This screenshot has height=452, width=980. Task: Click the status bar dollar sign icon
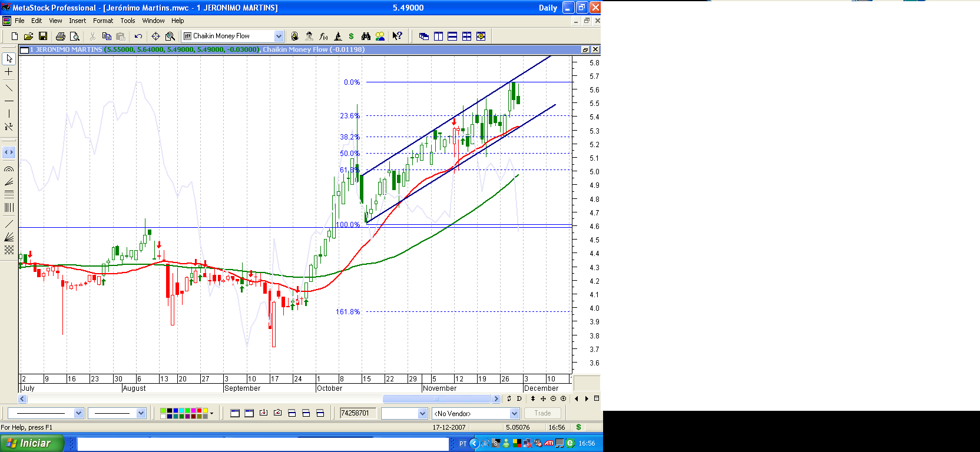(578, 427)
